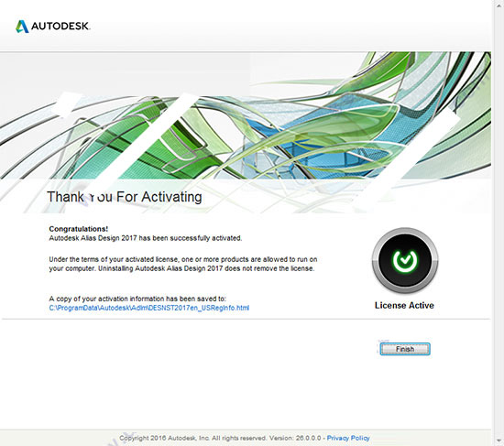Image resolution: width=504 pixels, height=446 pixels.
Task: Click the Finish button
Action: point(405,349)
